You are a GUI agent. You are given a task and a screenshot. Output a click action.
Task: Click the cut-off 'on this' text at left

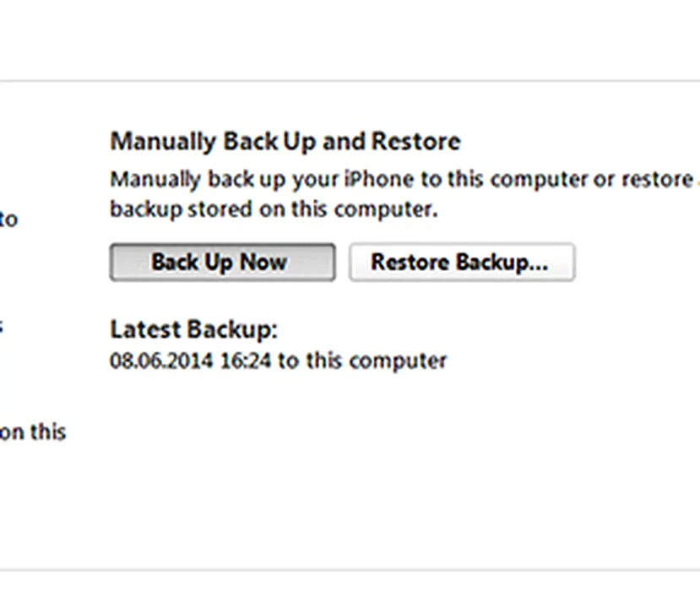click(32, 432)
